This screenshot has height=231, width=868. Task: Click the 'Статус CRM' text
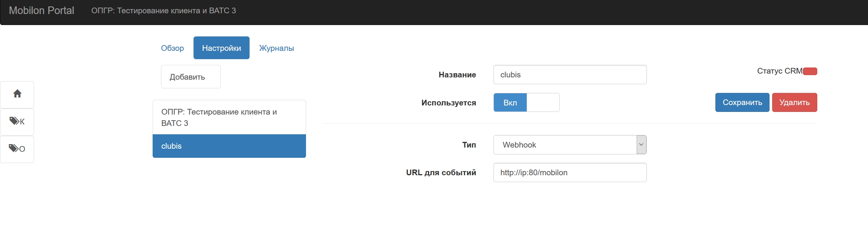(x=780, y=71)
